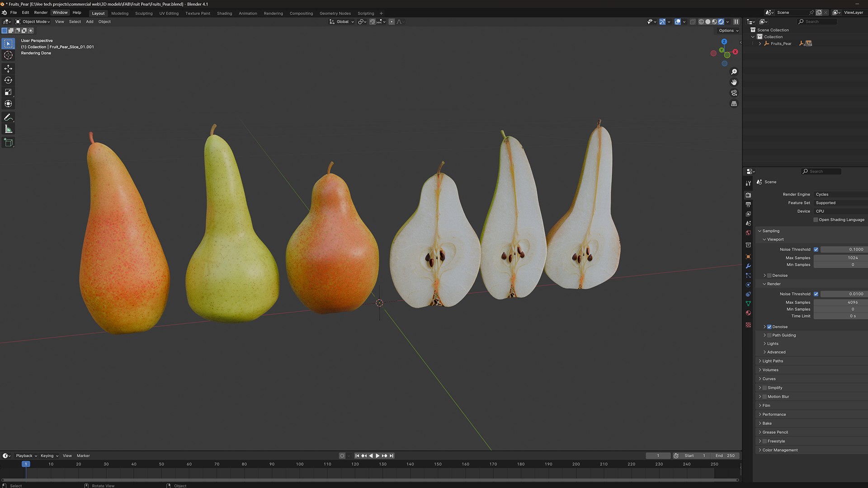Expand the Fruits_Pear outliner item

click(x=760, y=44)
